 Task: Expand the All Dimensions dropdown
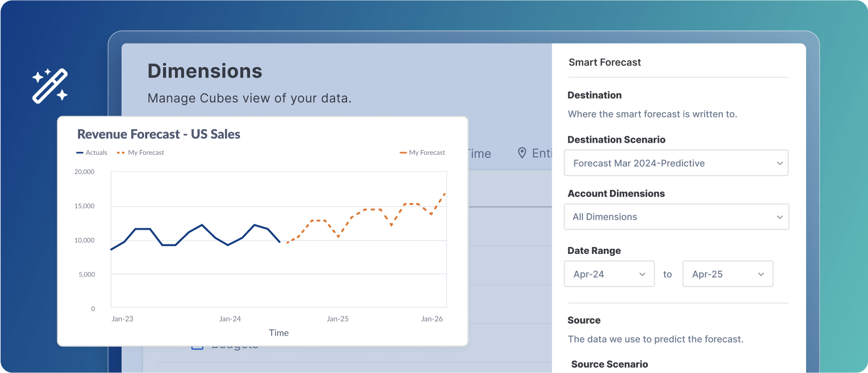(676, 217)
